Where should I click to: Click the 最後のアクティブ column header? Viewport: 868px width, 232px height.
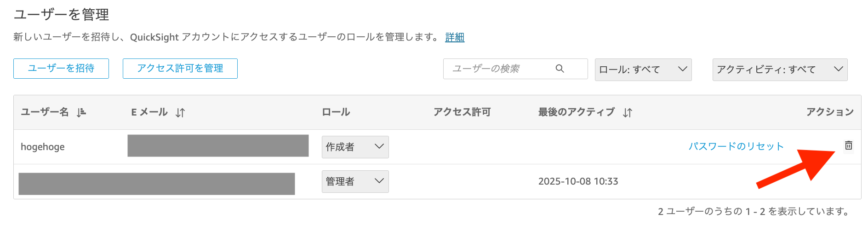pyautogui.click(x=576, y=112)
